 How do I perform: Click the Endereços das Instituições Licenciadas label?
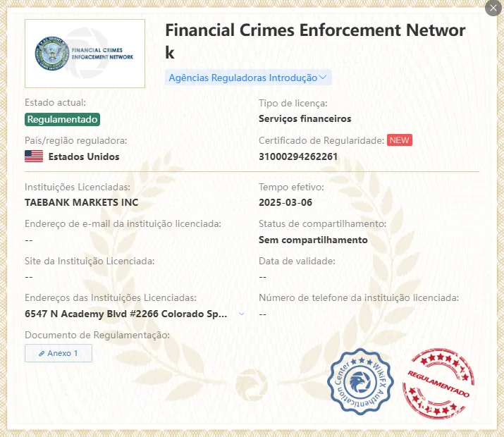[111, 298]
